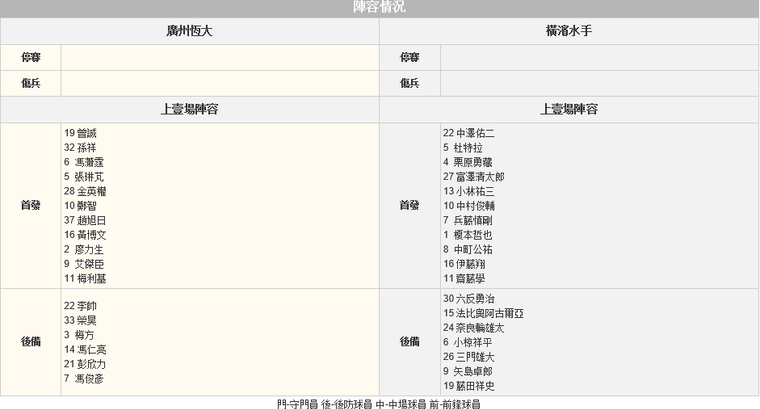Select 廣州恆大's 上壹場陣容 heading
This screenshot has width=760, height=409.
tap(190, 109)
